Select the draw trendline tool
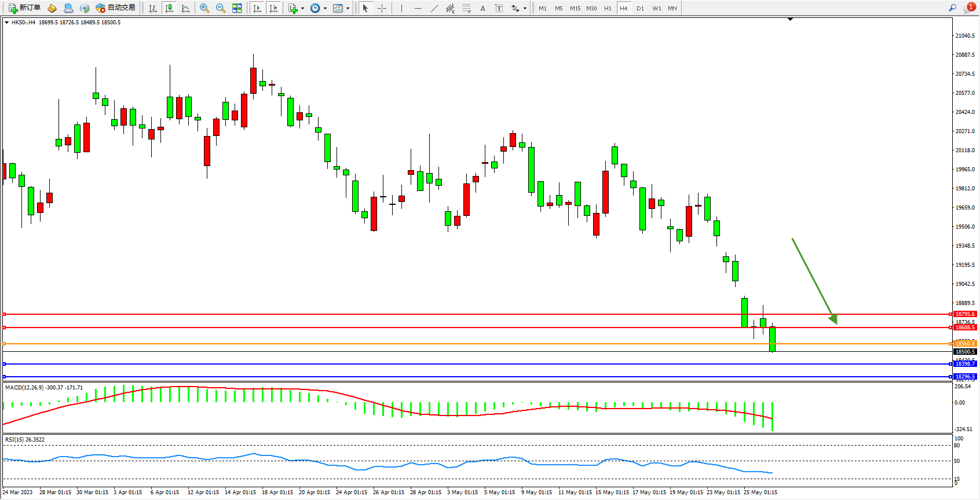 (434, 8)
